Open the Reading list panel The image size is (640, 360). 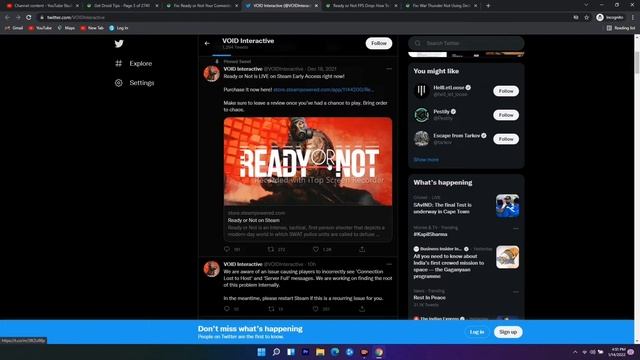(x=621, y=28)
